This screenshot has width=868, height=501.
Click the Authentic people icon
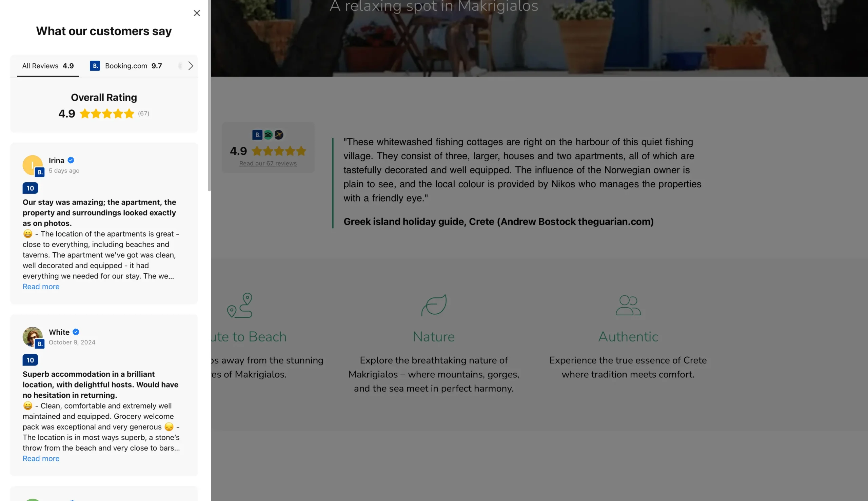point(628,305)
